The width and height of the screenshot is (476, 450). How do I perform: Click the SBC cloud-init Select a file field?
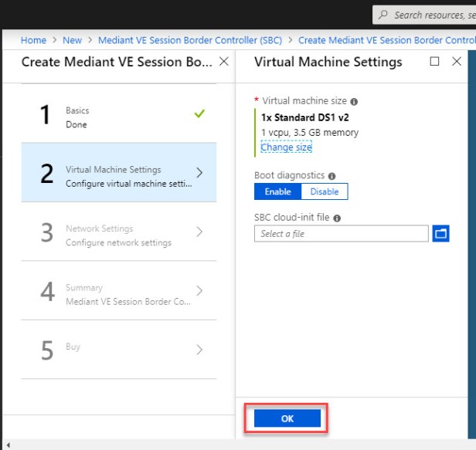[341, 234]
